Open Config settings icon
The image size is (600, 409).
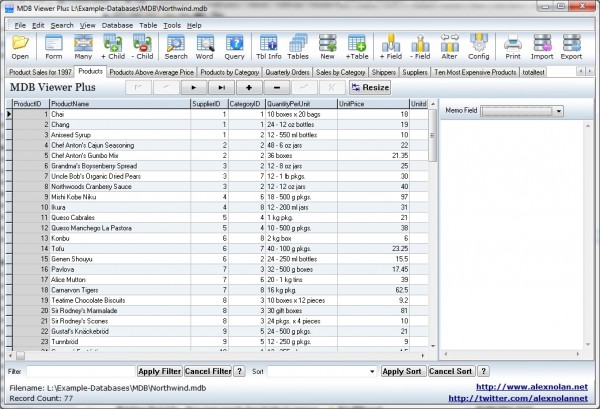(x=479, y=47)
